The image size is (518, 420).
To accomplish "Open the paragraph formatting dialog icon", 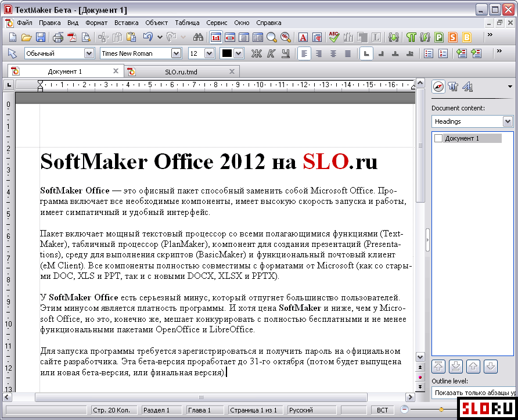I will click(x=317, y=37).
